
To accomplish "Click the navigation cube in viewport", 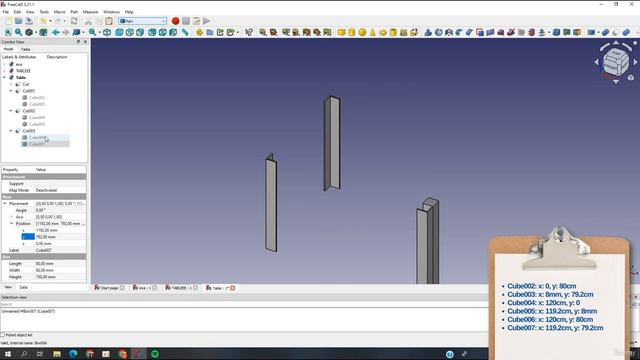I will click(616, 62).
